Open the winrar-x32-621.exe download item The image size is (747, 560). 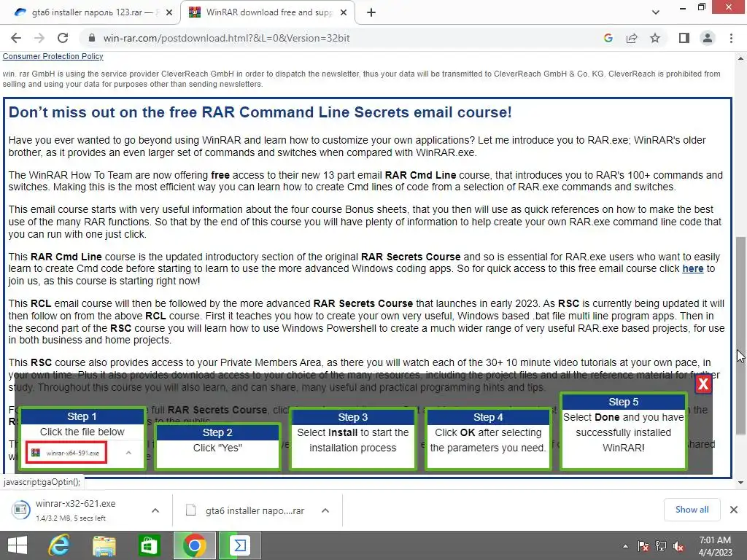[x=76, y=510]
